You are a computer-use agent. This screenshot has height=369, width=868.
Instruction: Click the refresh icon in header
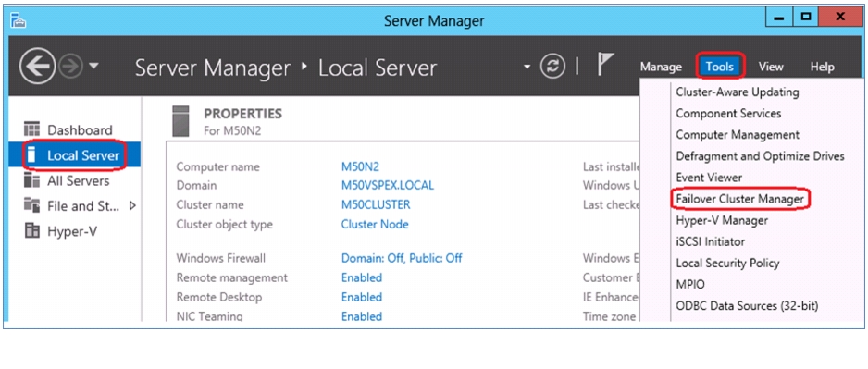[552, 67]
